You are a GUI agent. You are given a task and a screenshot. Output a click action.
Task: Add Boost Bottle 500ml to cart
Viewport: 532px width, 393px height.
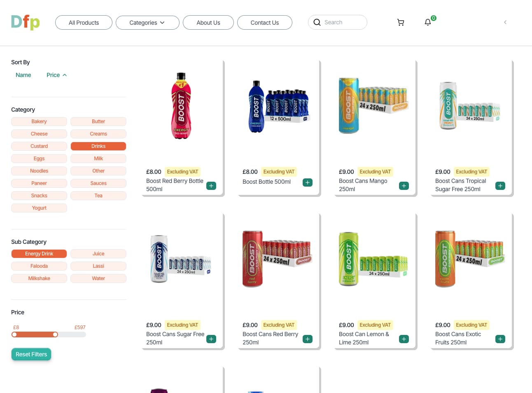(308, 182)
